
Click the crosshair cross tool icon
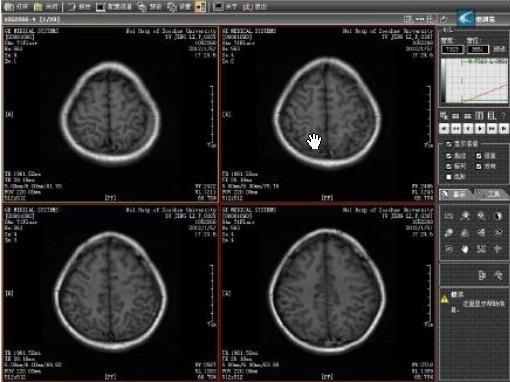[498, 249]
